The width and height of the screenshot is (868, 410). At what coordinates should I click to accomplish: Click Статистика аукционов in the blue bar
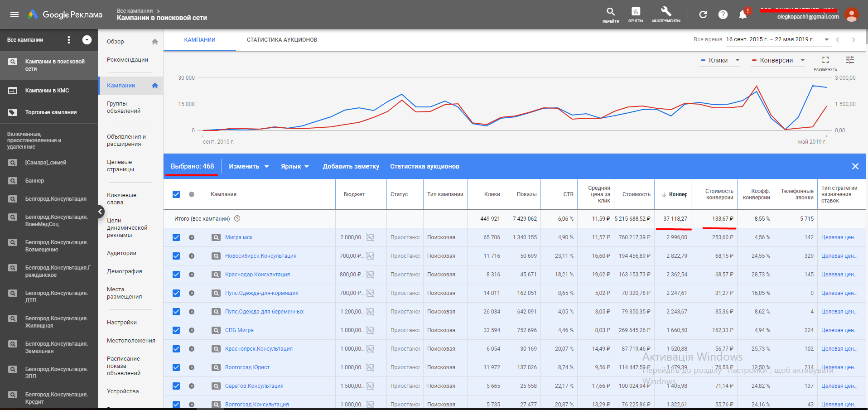424,166
